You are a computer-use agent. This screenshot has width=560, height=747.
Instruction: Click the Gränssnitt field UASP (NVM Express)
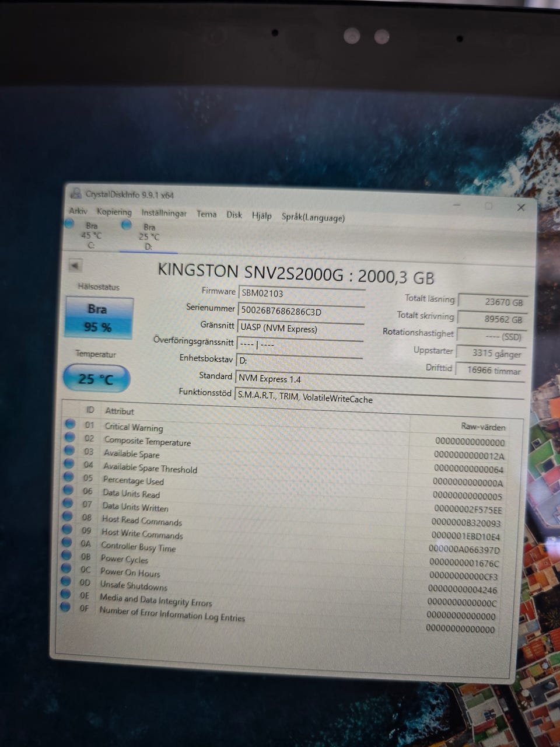click(x=301, y=329)
